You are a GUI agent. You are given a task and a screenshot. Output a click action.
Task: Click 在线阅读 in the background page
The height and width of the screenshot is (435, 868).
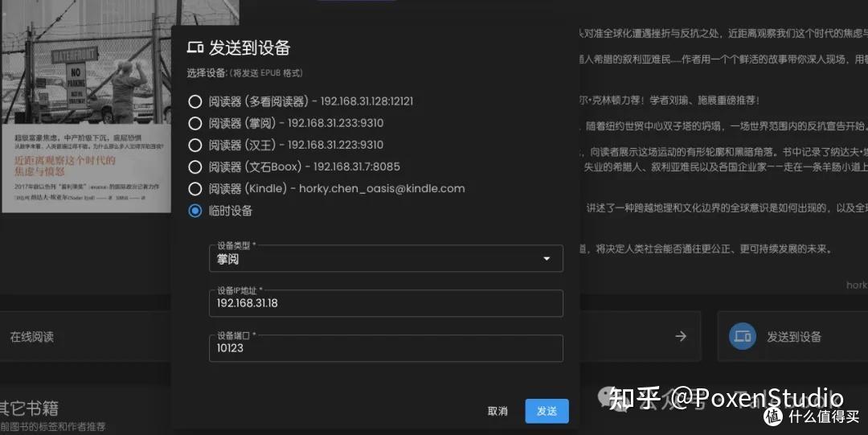(x=32, y=337)
